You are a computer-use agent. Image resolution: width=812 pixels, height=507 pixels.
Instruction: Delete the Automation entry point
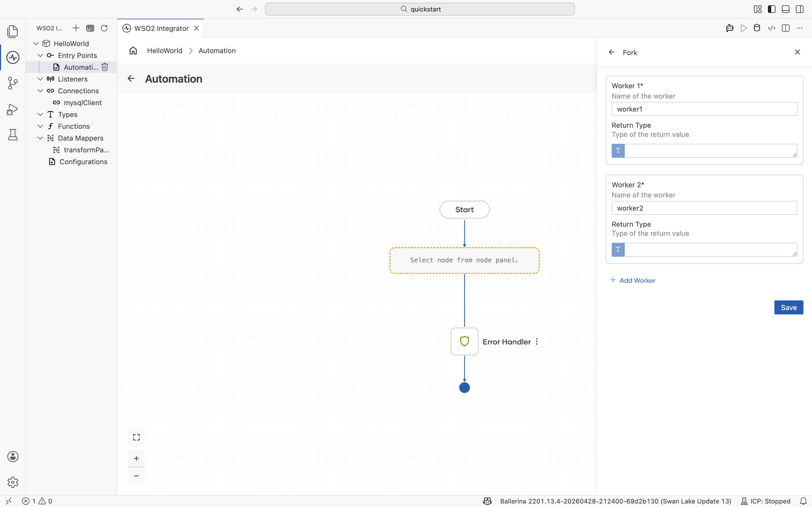point(105,67)
